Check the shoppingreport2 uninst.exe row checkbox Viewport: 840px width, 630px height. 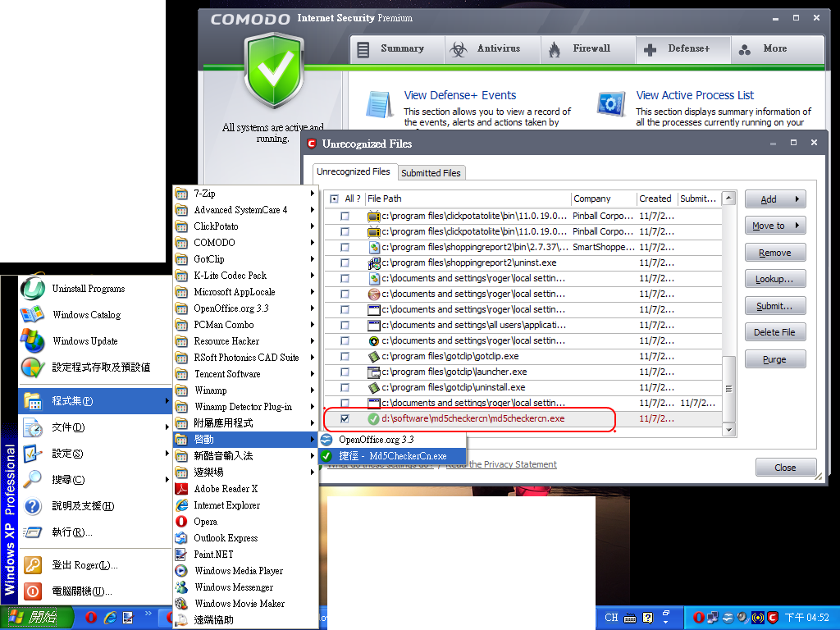[345, 263]
